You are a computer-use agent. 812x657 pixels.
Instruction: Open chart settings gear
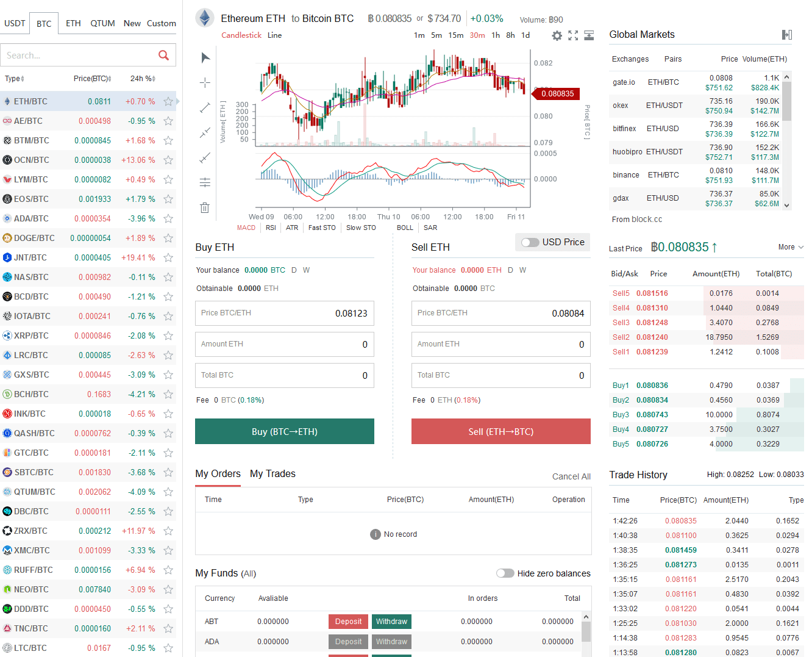coord(557,35)
